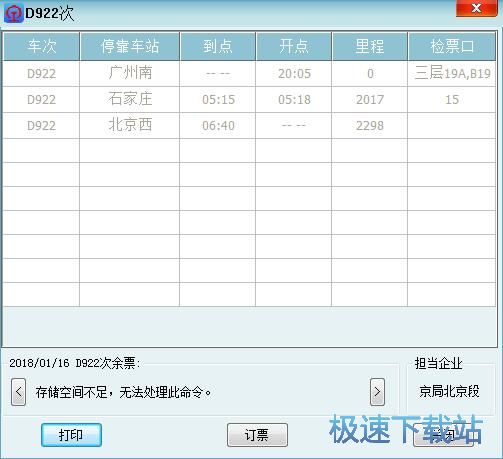Viewport: 503px width, 459px height.
Task: Click the D922 cell in the 广州南 row
Action: 42,73
